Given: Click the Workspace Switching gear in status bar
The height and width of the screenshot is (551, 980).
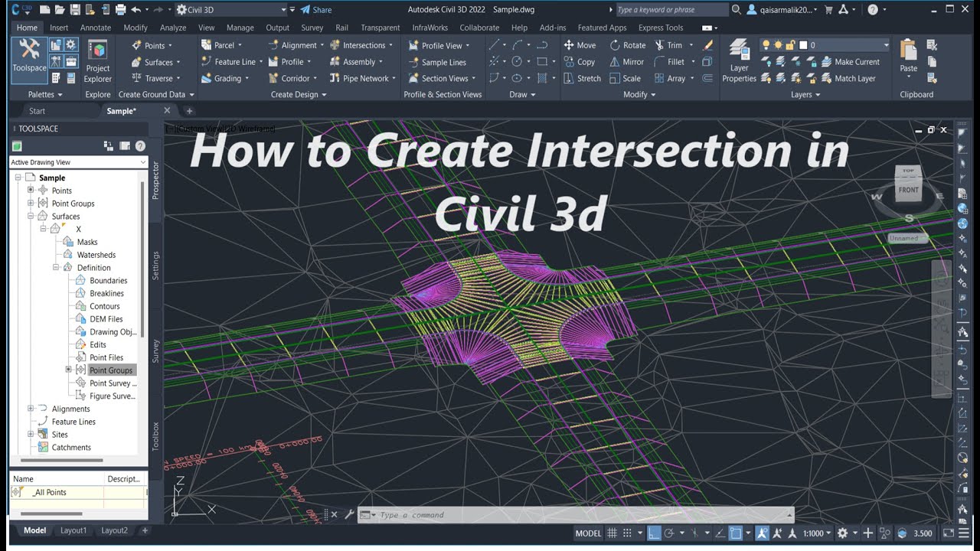Looking at the screenshot, I should (842, 533).
